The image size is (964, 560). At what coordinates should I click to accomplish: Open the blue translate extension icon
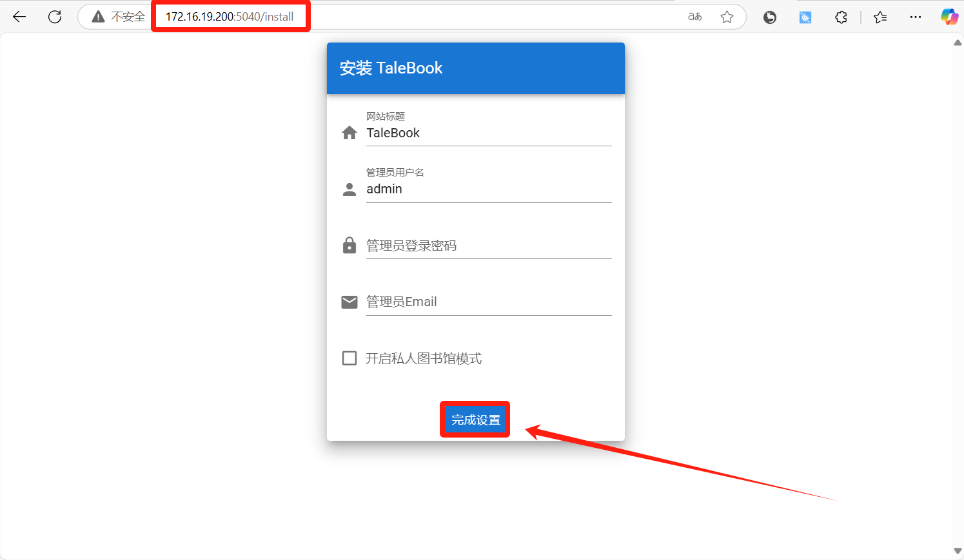[805, 17]
